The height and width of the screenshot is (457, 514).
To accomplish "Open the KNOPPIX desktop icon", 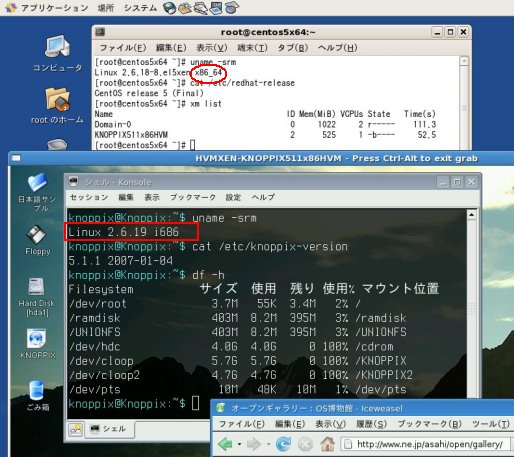I will click(37, 344).
